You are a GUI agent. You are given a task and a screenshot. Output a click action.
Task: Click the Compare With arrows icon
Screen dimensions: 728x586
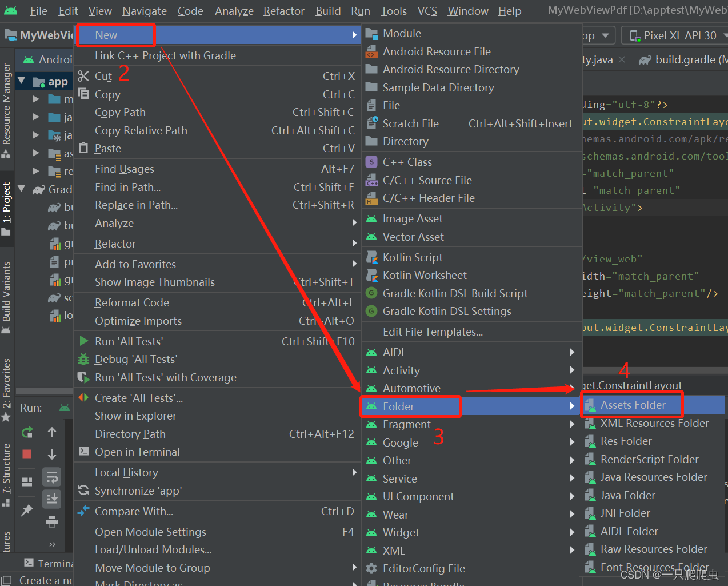click(x=83, y=511)
